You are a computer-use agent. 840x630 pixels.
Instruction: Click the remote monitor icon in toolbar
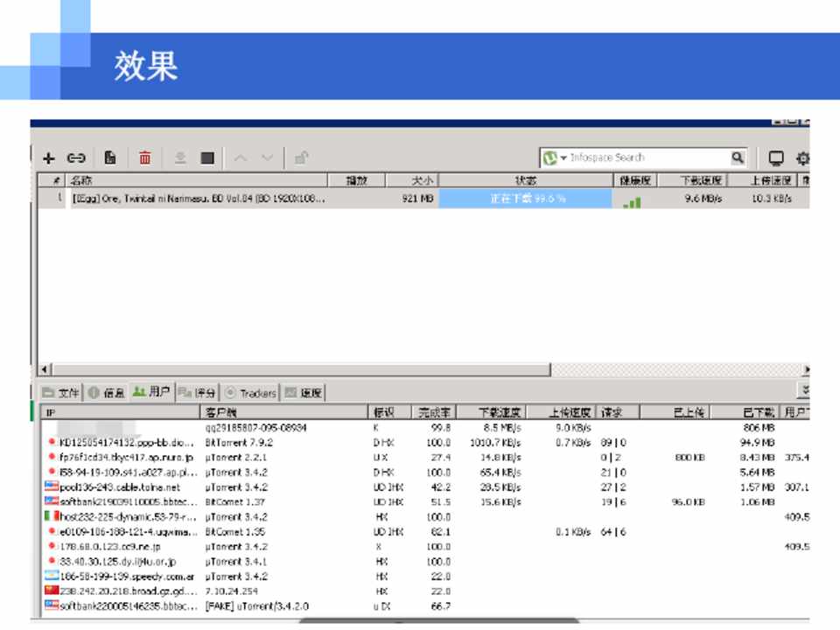click(x=775, y=158)
